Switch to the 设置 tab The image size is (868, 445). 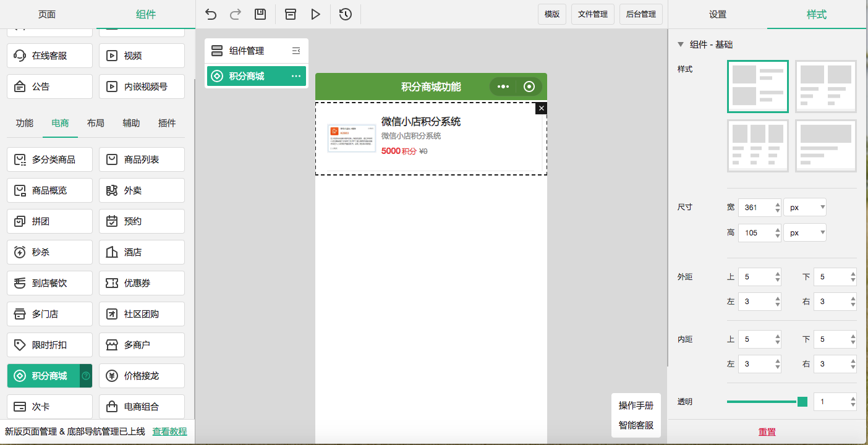(x=717, y=14)
